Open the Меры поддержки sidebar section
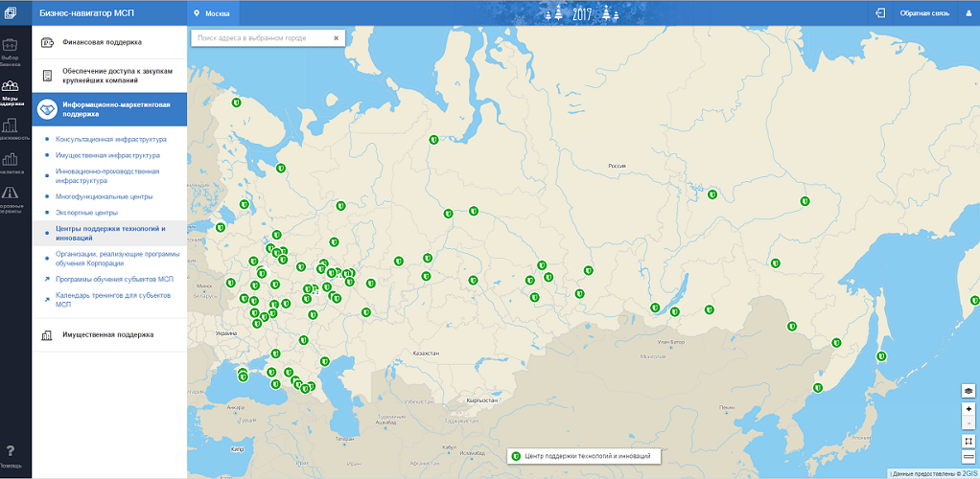This screenshot has width=980, height=479. point(12,91)
